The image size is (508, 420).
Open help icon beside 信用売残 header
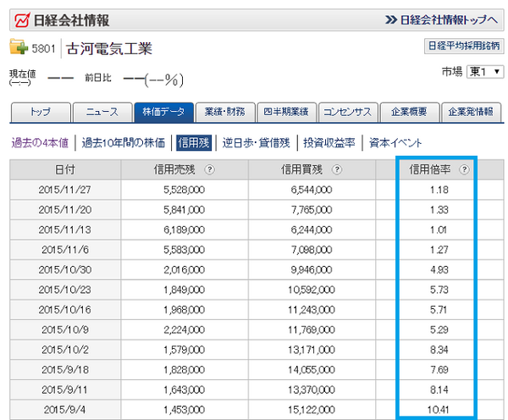point(210,169)
